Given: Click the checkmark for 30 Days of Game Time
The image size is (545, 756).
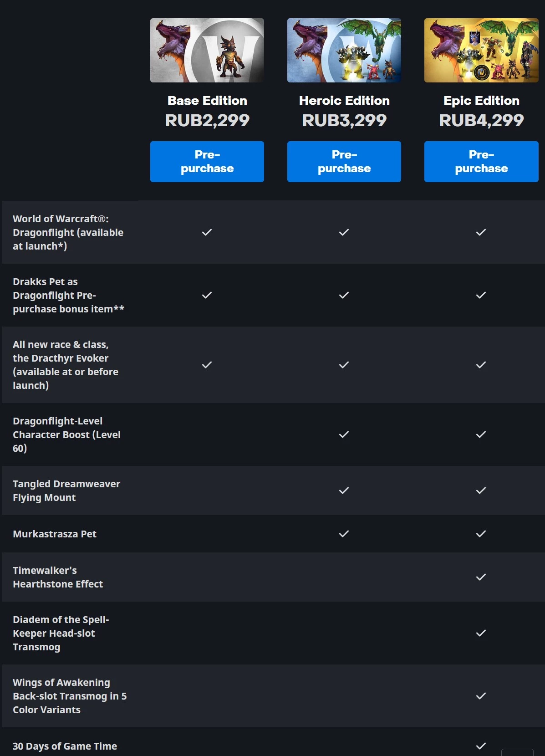Looking at the screenshot, I should 481,746.
